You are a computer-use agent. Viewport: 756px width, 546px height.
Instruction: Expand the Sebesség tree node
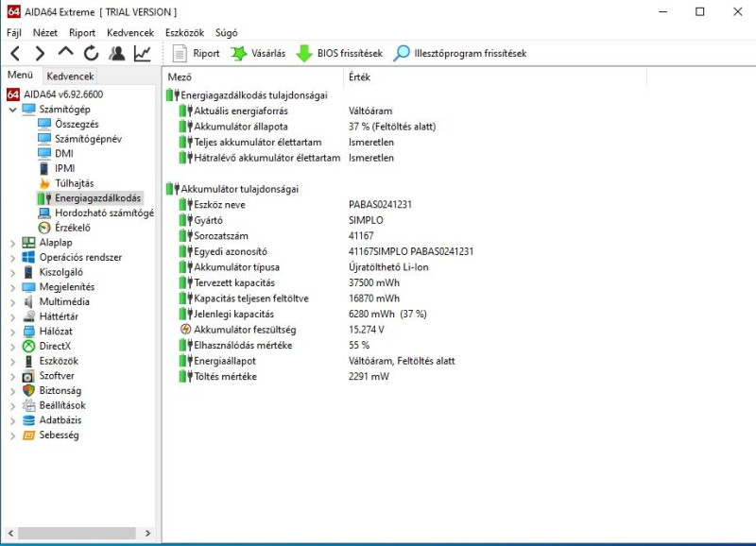[12, 436]
